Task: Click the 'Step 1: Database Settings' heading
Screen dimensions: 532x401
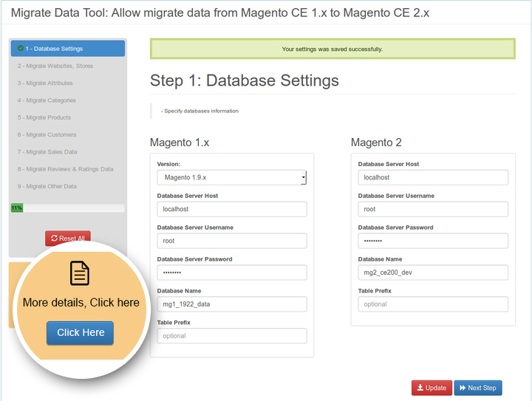Action: click(245, 80)
